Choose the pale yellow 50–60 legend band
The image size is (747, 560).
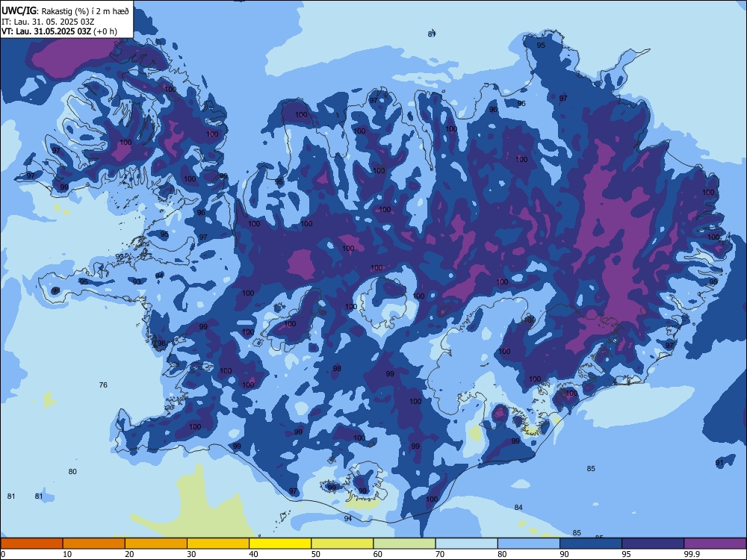click(342, 544)
